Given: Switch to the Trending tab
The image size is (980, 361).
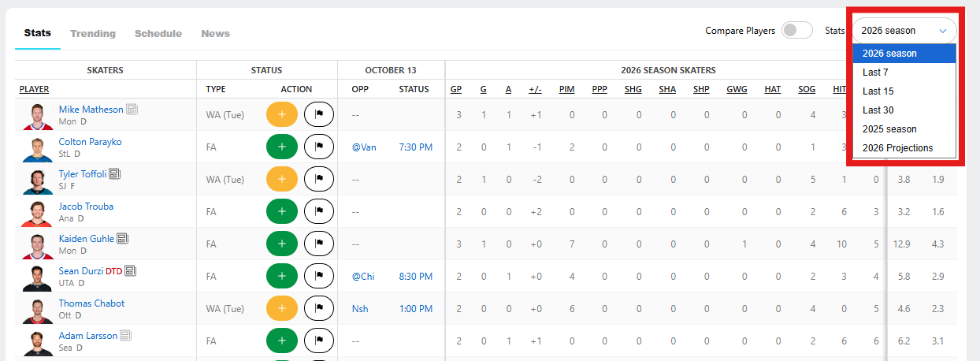Looking at the screenshot, I should (x=93, y=34).
